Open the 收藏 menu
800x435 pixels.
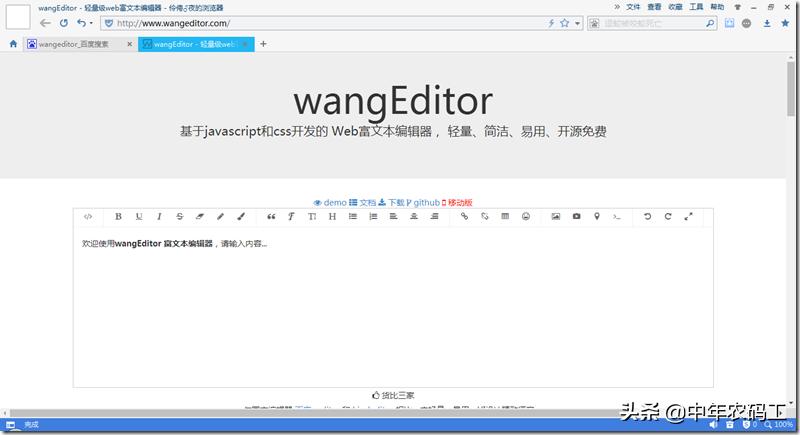pyautogui.click(x=676, y=7)
